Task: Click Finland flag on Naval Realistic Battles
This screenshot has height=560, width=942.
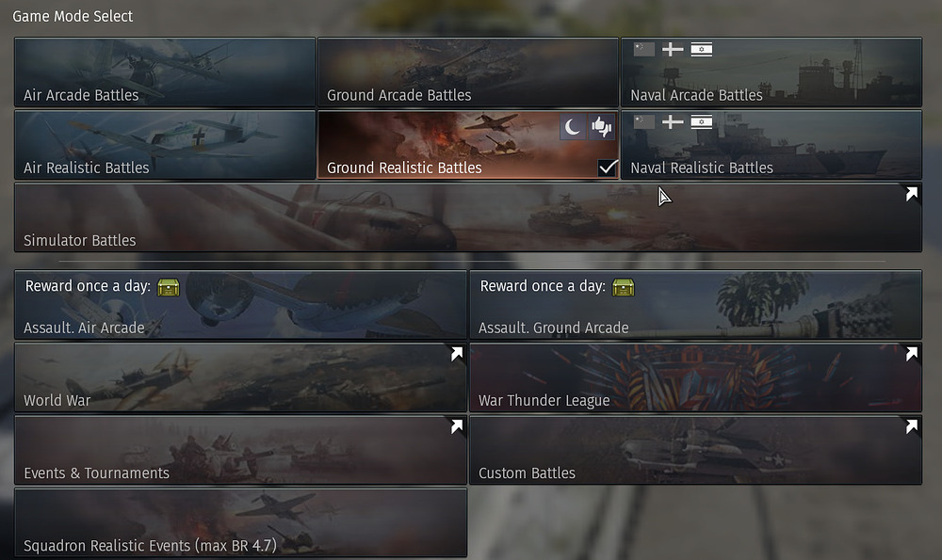Action: pos(673,121)
